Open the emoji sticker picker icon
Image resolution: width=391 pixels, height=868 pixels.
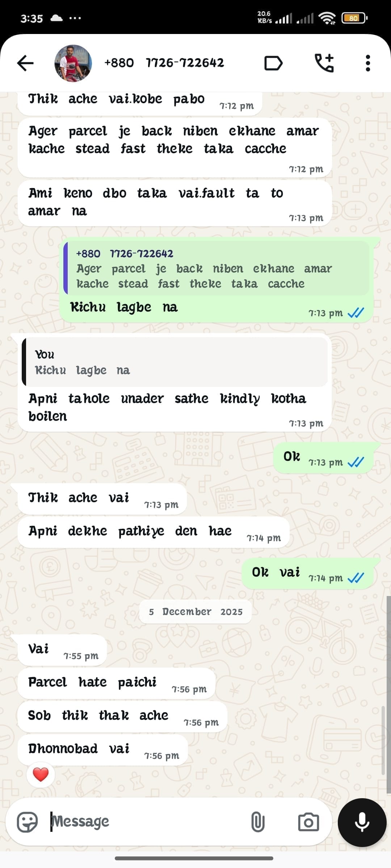[x=28, y=822]
